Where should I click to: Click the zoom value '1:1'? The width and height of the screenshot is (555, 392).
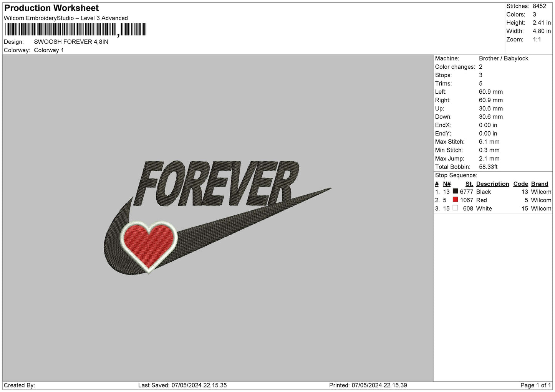coord(537,40)
